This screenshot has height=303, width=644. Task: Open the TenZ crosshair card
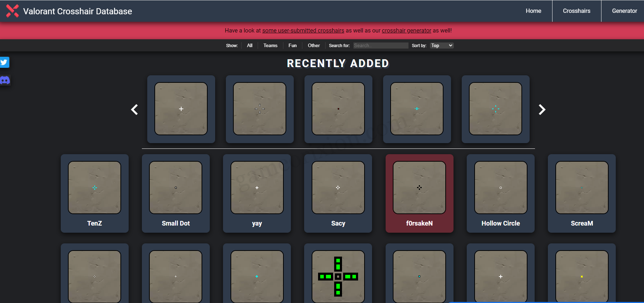(95, 193)
